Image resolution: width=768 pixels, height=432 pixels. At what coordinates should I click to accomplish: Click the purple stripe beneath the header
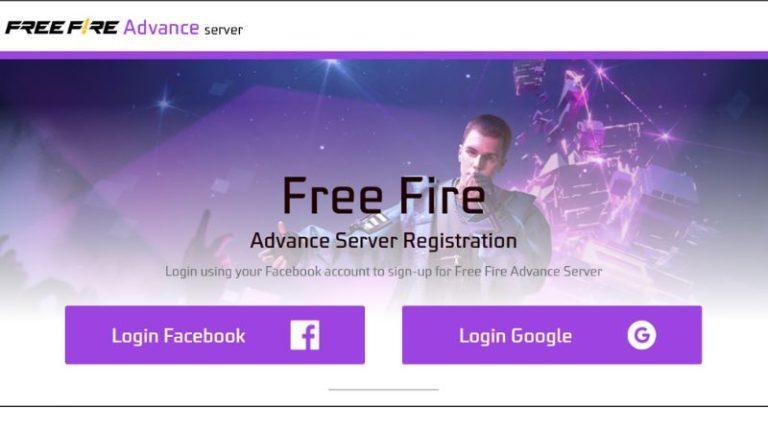(x=384, y=55)
